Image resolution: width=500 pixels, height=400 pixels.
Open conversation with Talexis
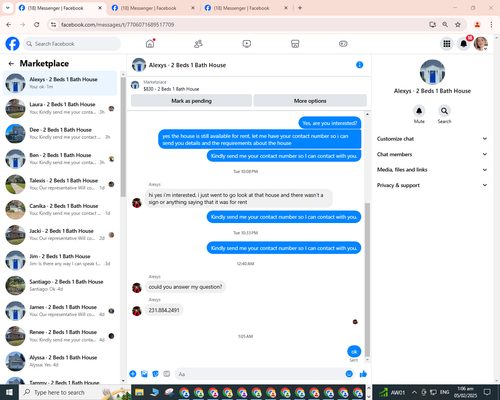tap(60, 184)
